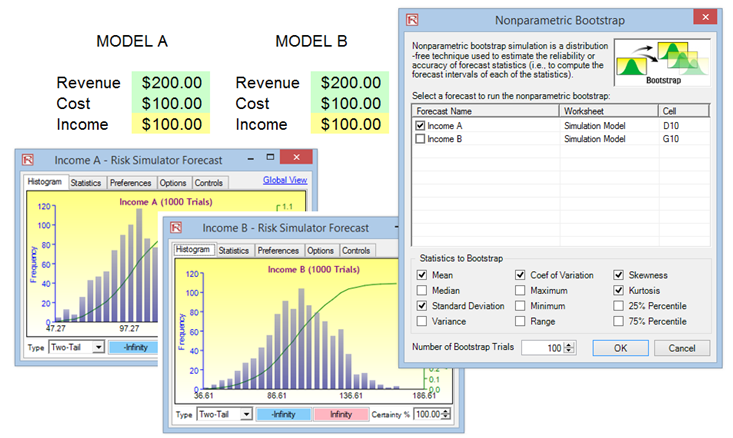This screenshot has width=733, height=438.
Task: Click the Forecast Name column header
Action: (x=485, y=111)
